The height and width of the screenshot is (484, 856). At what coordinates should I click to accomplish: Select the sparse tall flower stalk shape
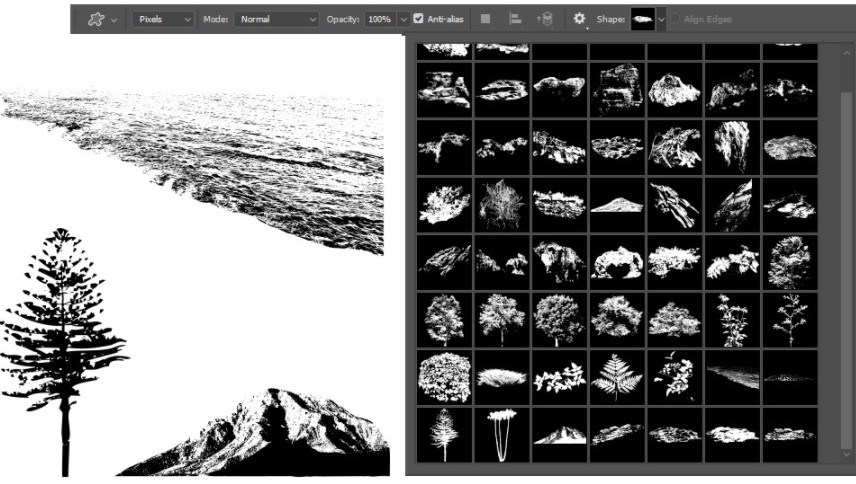(x=790, y=320)
